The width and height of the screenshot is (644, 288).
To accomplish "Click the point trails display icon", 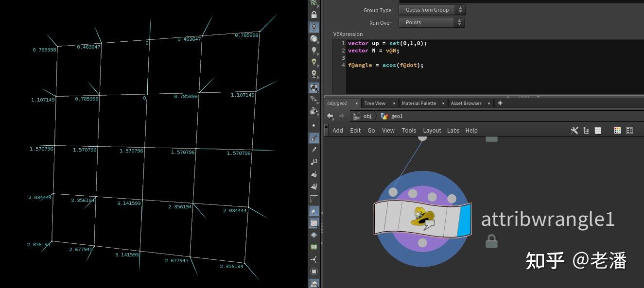I will point(314,150).
